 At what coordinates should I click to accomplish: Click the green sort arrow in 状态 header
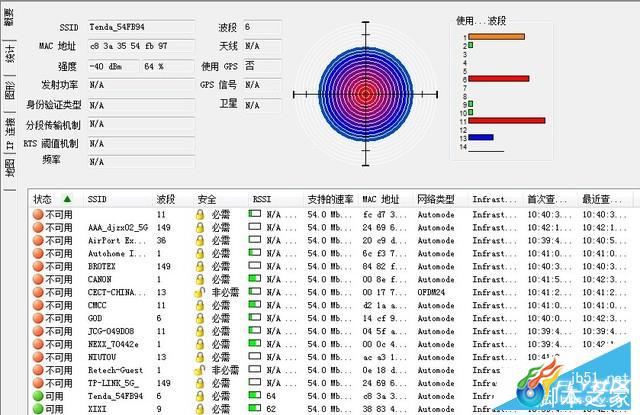67,199
